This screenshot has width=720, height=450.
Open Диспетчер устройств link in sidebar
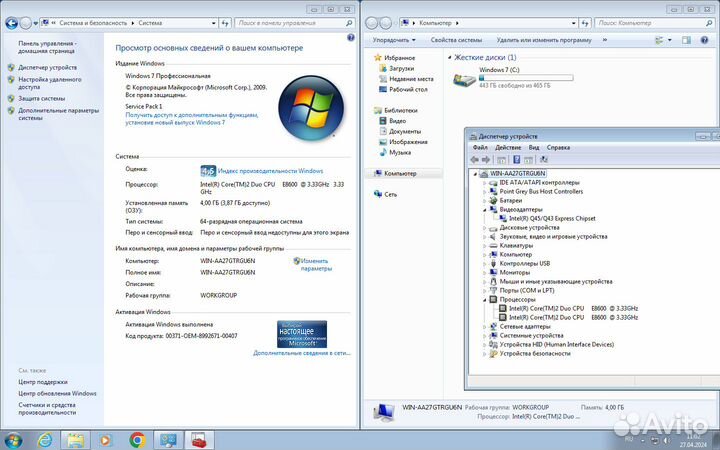tap(47, 68)
